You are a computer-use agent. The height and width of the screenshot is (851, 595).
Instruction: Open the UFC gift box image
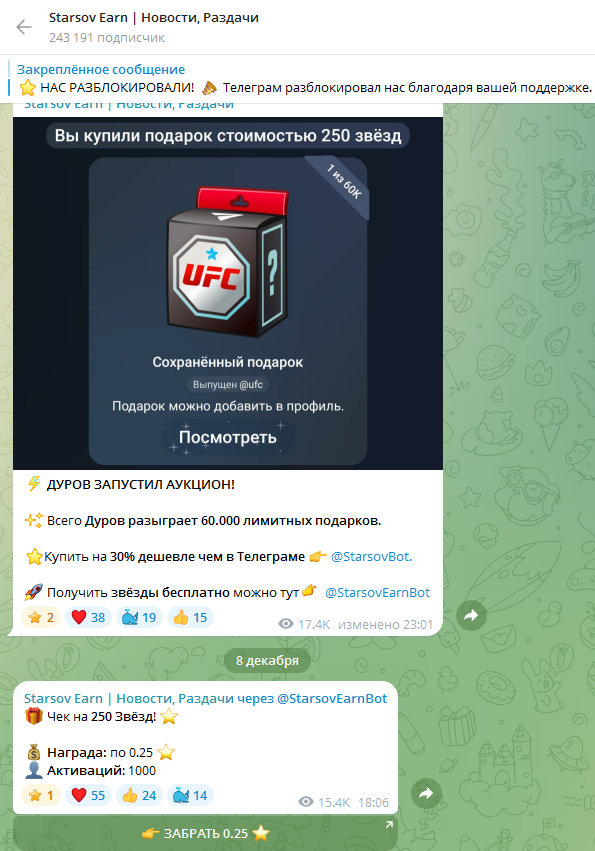pos(228,262)
